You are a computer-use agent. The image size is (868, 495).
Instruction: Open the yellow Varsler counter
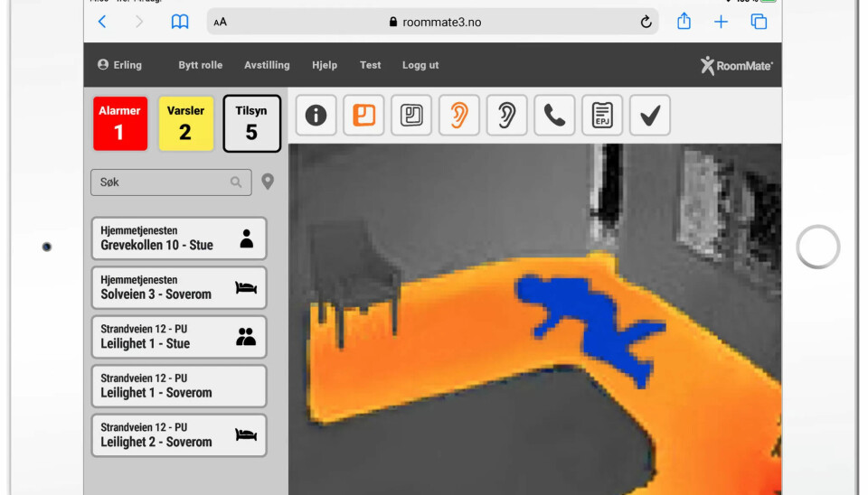point(185,124)
